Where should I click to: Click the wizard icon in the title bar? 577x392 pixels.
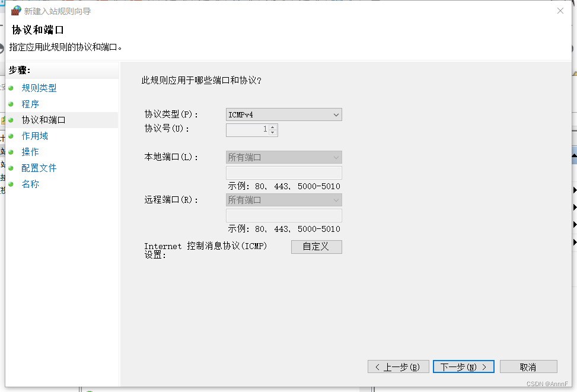(17, 10)
